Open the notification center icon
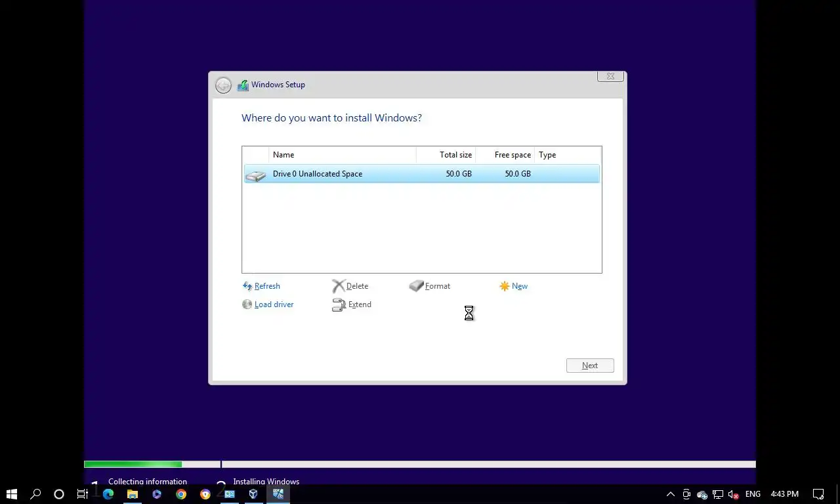The width and height of the screenshot is (840, 504). [x=818, y=494]
